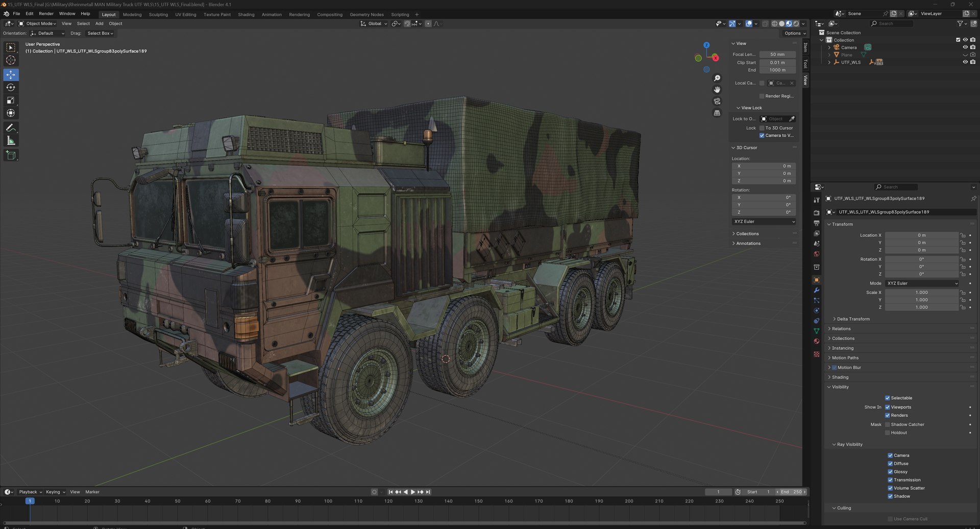
Task: Hide the UTF_WLS object with eye icon
Action: pyautogui.click(x=965, y=62)
